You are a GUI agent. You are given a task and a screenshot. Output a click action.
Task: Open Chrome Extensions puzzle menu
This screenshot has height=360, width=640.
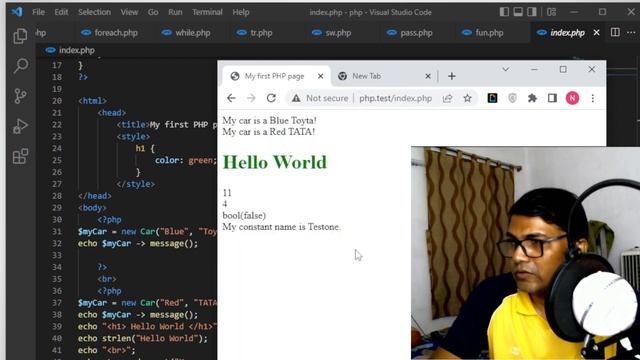coord(532,98)
